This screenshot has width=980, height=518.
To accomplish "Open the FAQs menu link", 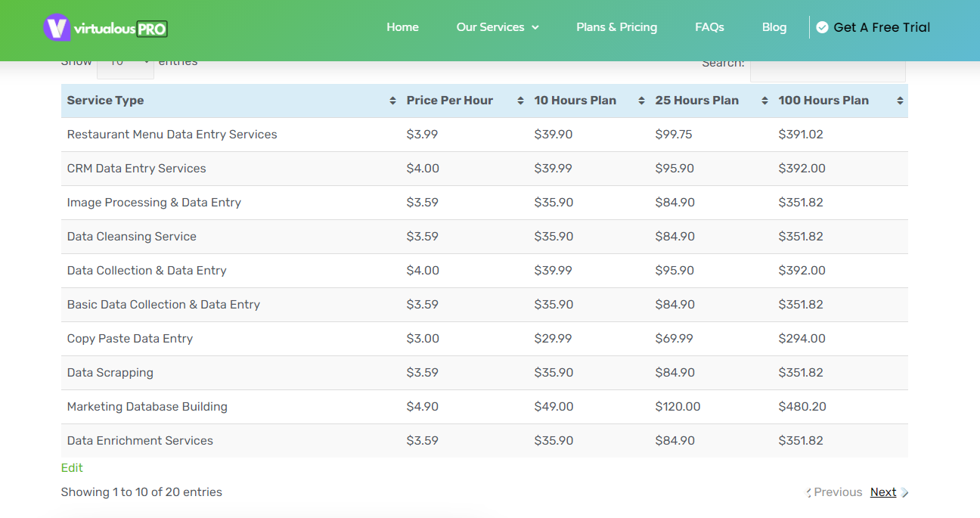I will point(709,27).
